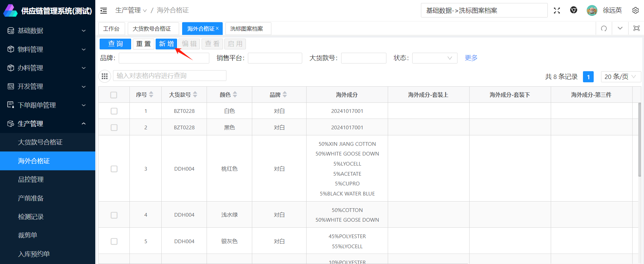
Task: Switch to the 洗标图案档案 tab
Action: coord(247,29)
